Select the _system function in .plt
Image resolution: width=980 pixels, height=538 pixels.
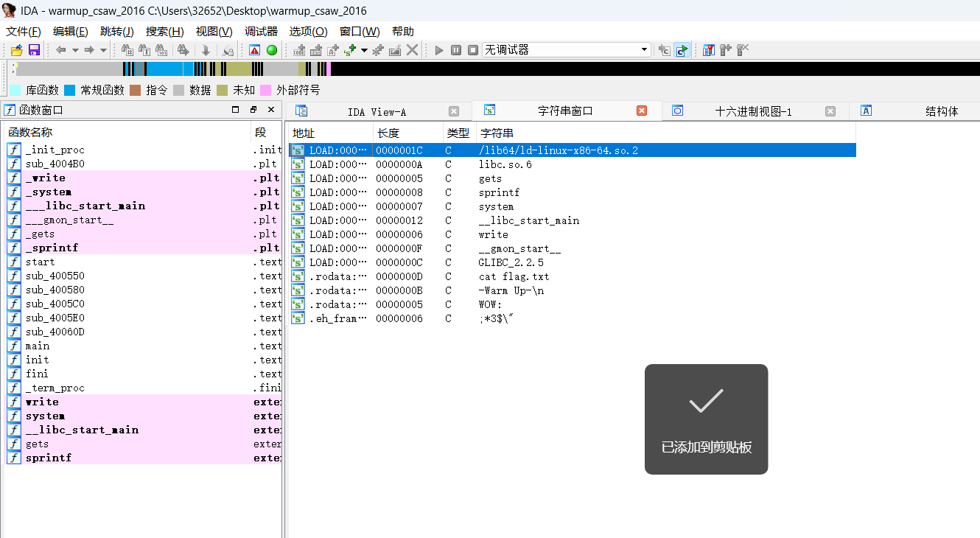pos(144,192)
